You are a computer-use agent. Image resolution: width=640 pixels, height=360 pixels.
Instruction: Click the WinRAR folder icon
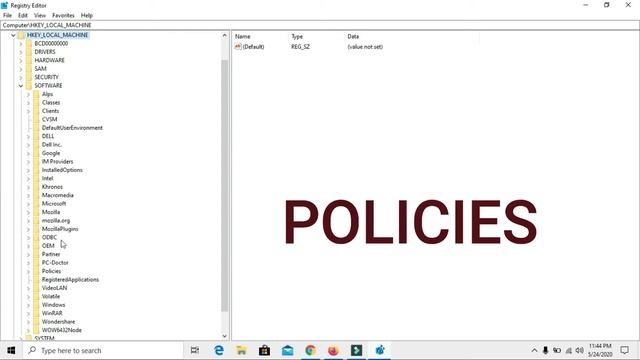click(37, 313)
